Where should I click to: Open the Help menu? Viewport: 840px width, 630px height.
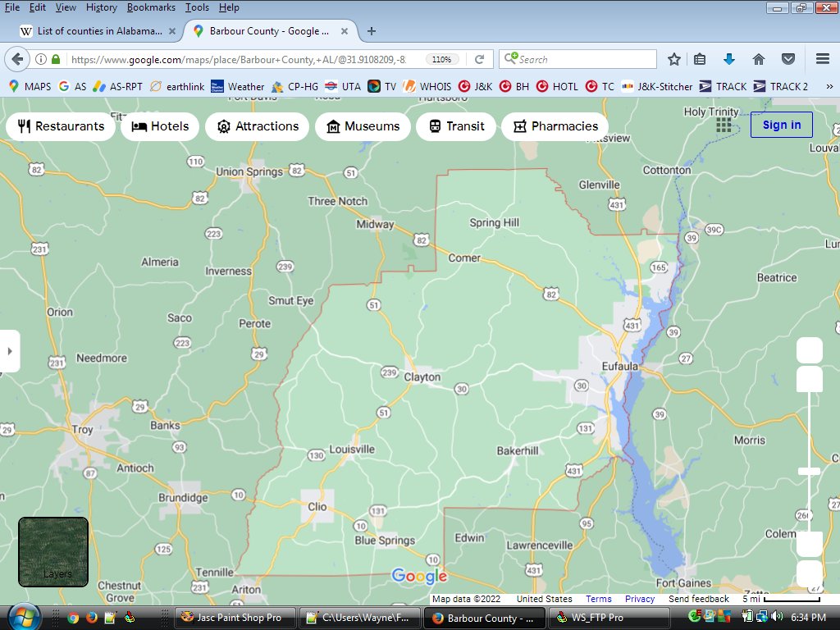click(229, 7)
